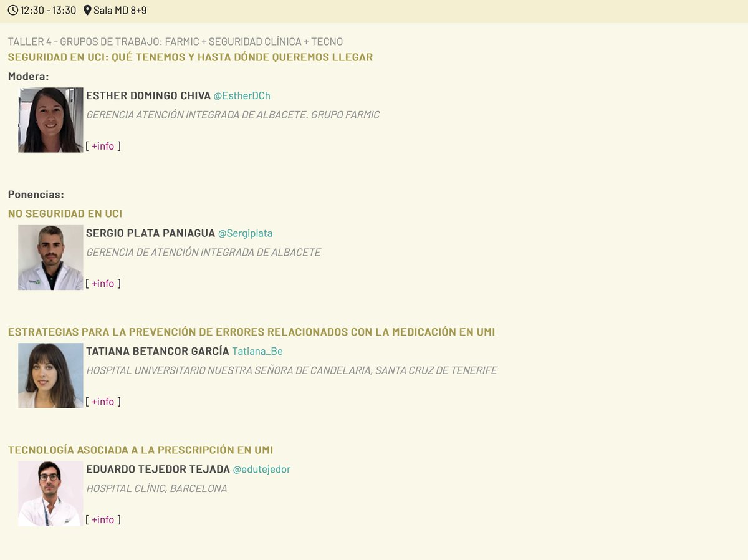Click the talk title 'NO SEGURIDAD EN UCI'

click(65, 214)
